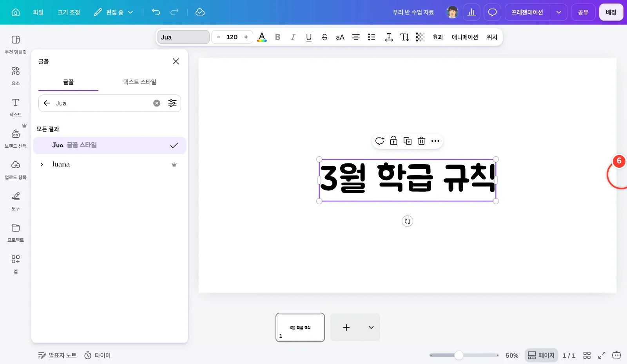This screenshot has height=364, width=627.
Task: Redo the last action
Action: tap(174, 12)
